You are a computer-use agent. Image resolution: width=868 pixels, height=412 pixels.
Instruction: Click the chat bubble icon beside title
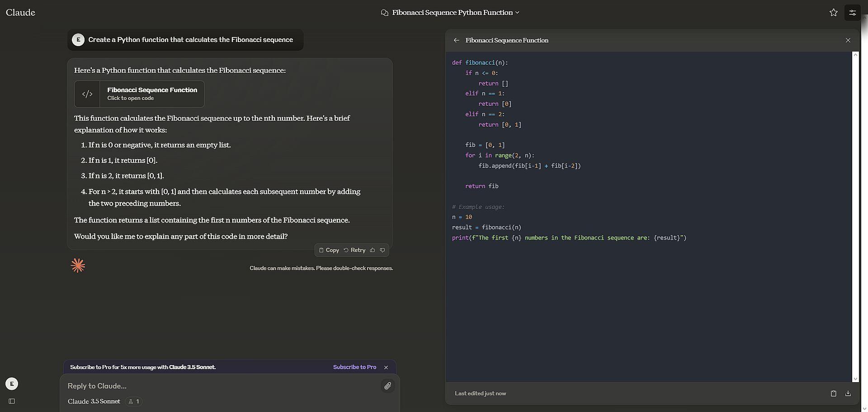[x=385, y=13]
